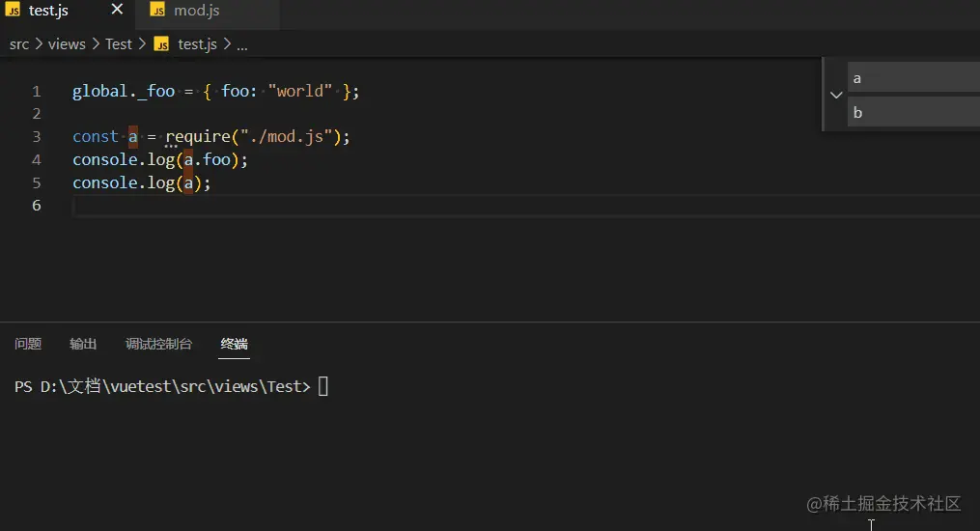Close the test.js editor tab
The height and width of the screenshot is (531, 980).
click(117, 11)
